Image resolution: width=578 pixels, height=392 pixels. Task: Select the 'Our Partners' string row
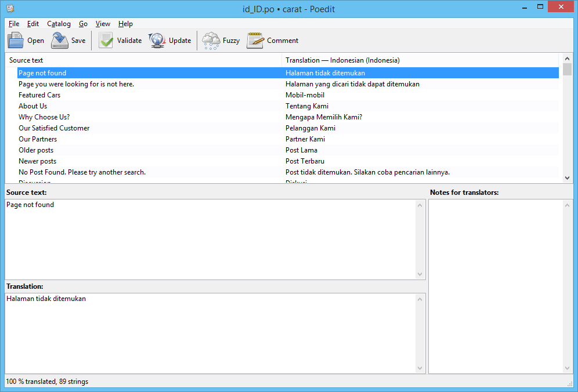[x=38, y=139]
